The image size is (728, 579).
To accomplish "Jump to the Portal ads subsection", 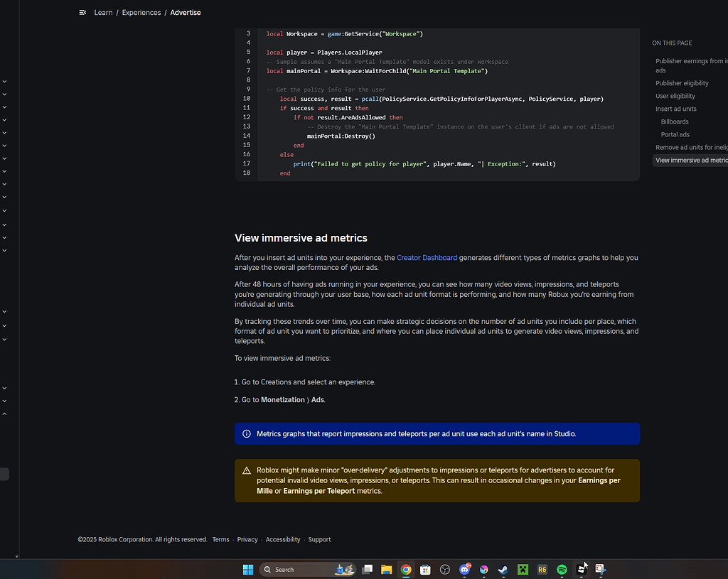I will 675,134.
